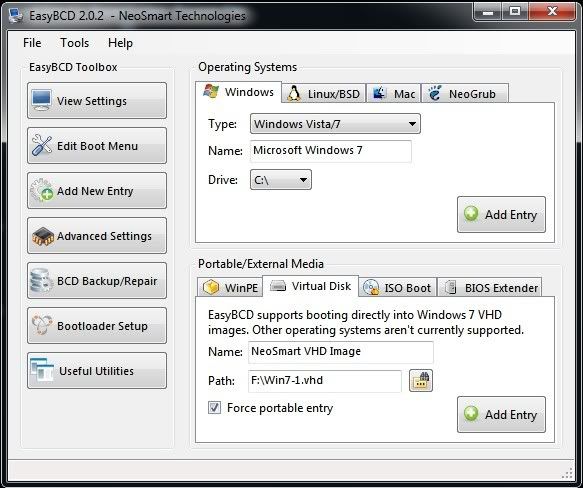The width and height of the screenshot is (583, 488).
Task: Switch to the ISO Boot tab
Action: pos(397,288)
